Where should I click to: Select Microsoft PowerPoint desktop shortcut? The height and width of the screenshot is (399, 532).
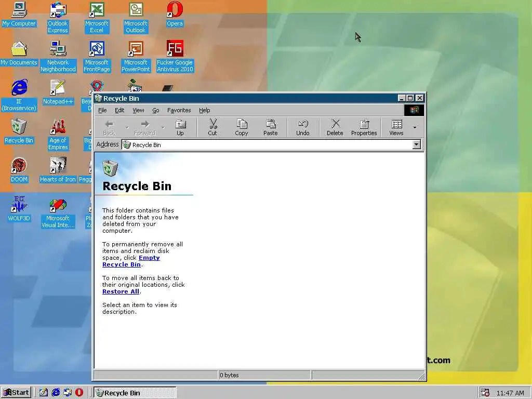[x=136, y=57]
